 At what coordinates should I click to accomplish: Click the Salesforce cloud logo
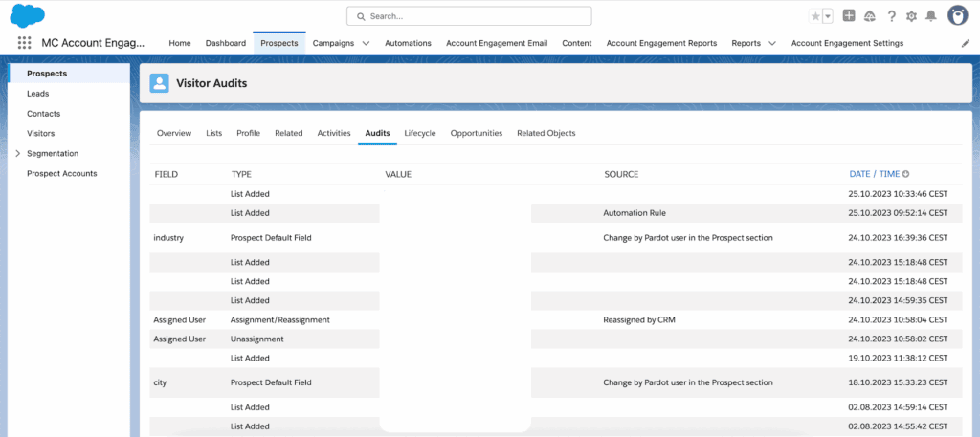point(27,15)
